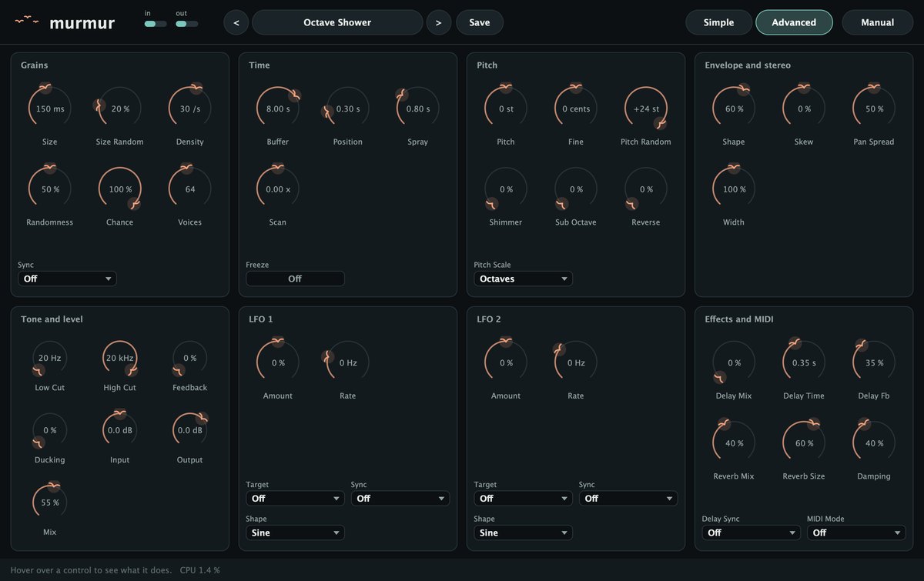This screenshot has width=924, height=581.
Task: Open the Pitch Scale Octaves dropdown
Action: (x=523, y=279)
